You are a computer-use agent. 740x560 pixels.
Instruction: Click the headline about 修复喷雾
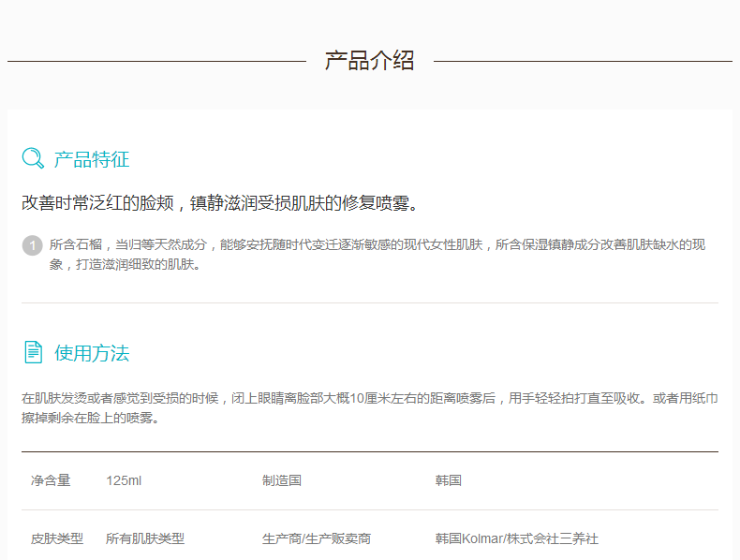[219, 203]
